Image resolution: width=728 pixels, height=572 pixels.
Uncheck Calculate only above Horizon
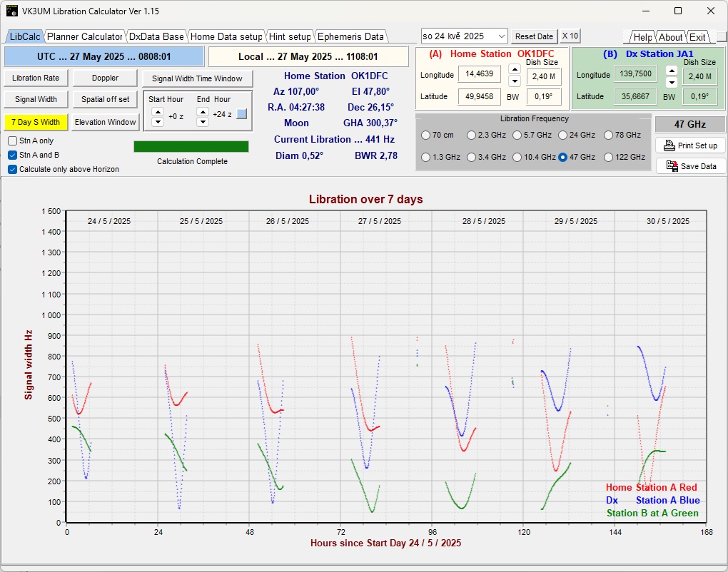pos(13,169)
